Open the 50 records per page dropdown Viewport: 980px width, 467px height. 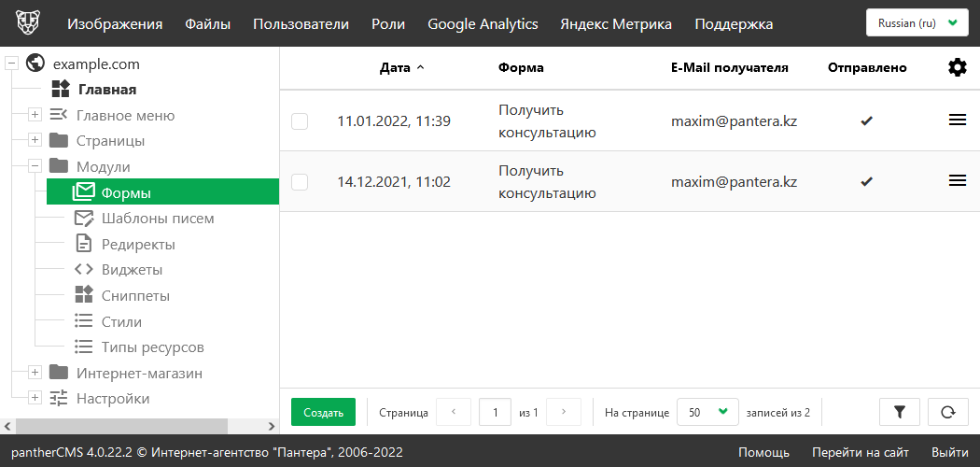707,412
